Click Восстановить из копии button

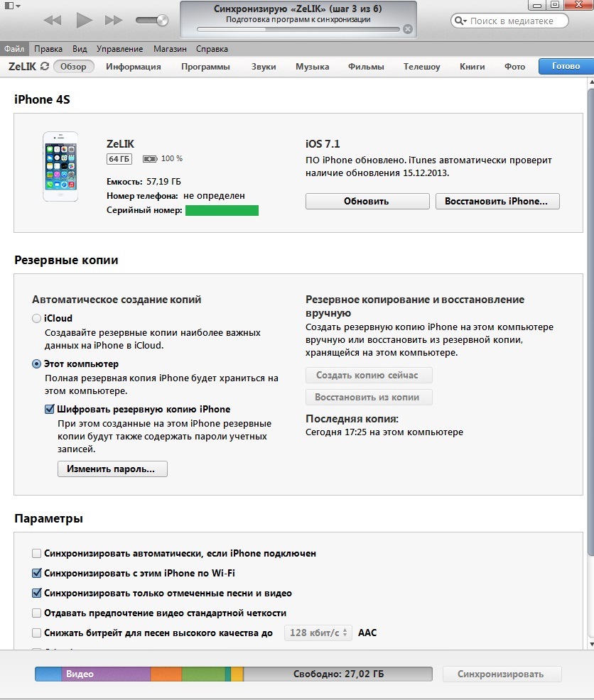[x=369, y=398]
